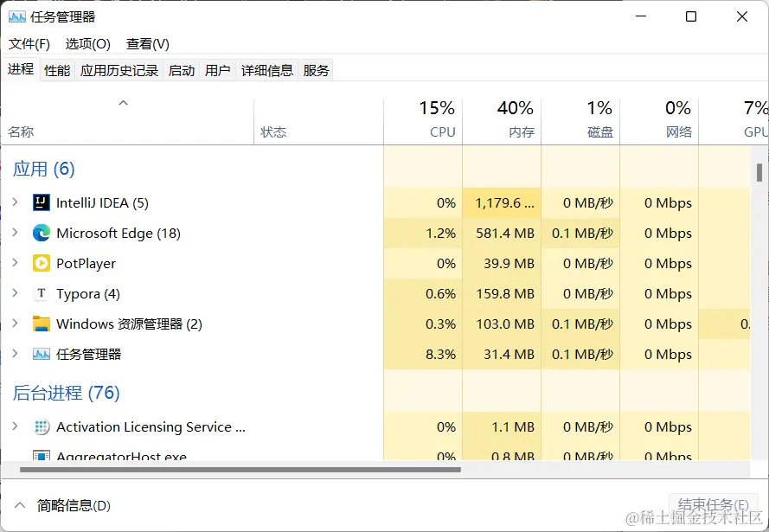Screen dimensions: 769x532
Task: Open the 查看(V) menu
Action: pyautogui.click(x=148, y=44)
